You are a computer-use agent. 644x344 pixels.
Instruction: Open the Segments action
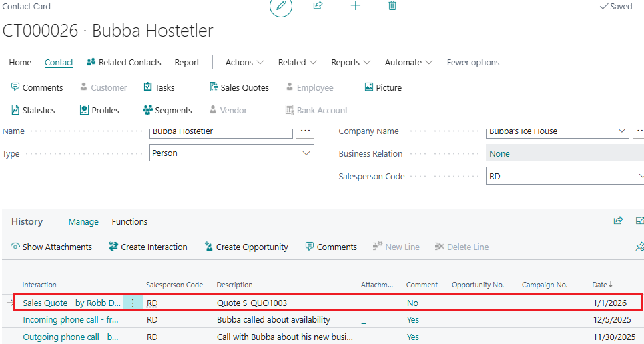168,110
